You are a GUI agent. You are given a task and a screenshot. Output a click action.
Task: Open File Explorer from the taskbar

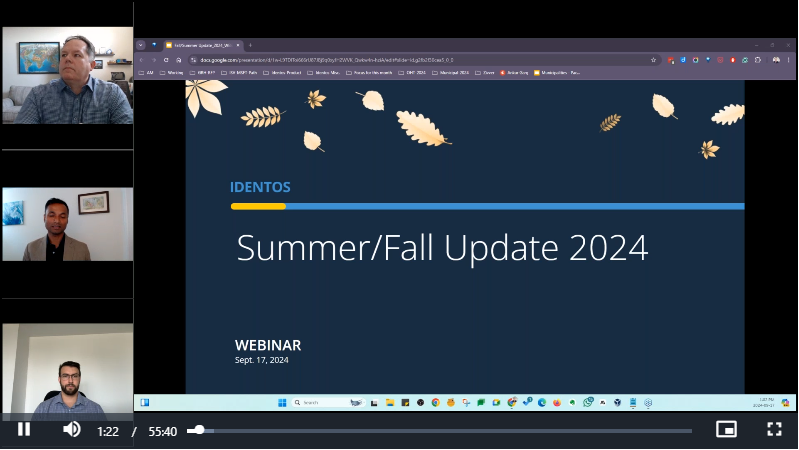pyautogui.click(x=390, y=403)
